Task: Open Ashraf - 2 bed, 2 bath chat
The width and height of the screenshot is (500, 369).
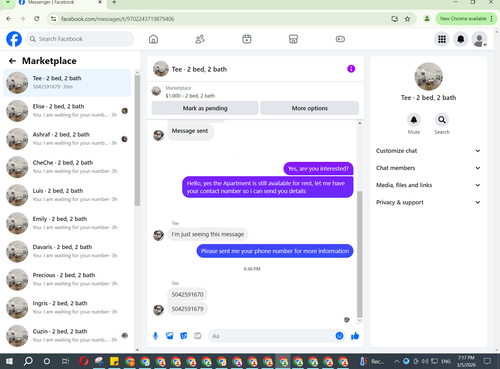Action: pyautogui.click(x=67, y=139)
